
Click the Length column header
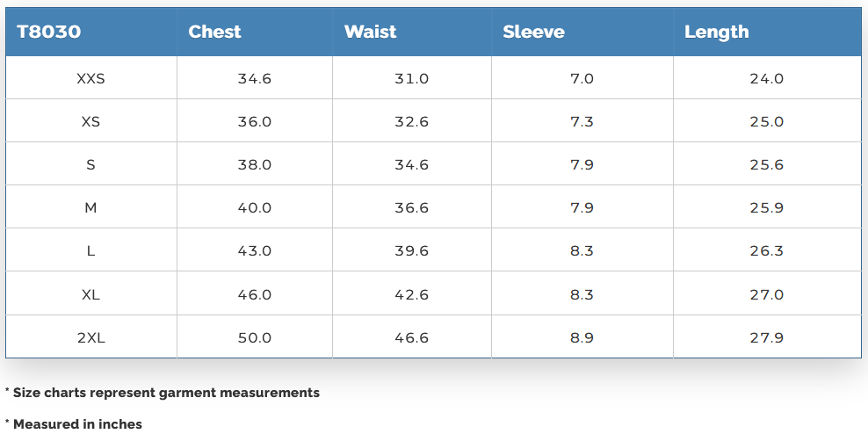click(716, 32)
